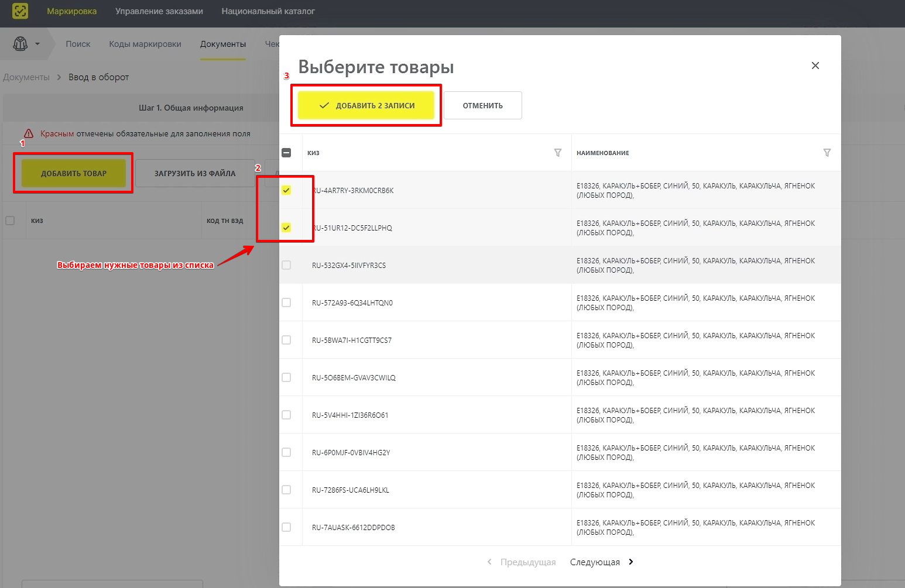This screenshot has height=588, width=905.
Task: Click Загрузить из файла button
Action: click(x=195, y=173)
